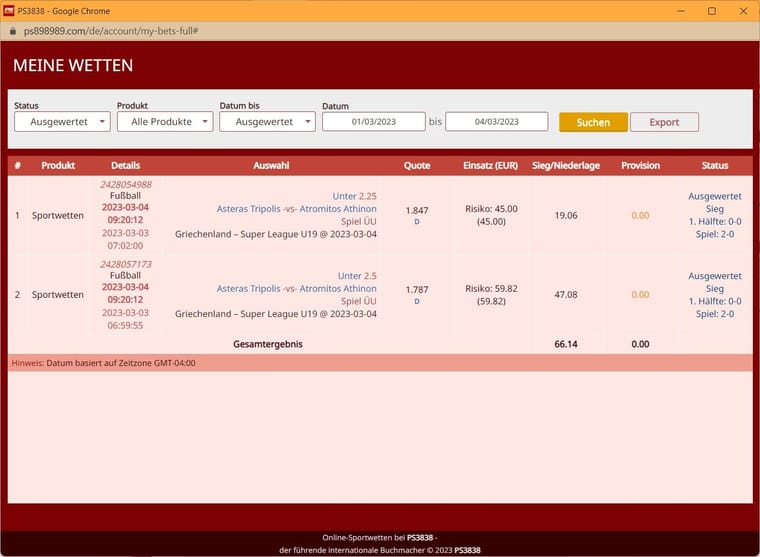Click the end date field 04/03/2023
This screenshot has width=760, height=557.
pos(496,122)
